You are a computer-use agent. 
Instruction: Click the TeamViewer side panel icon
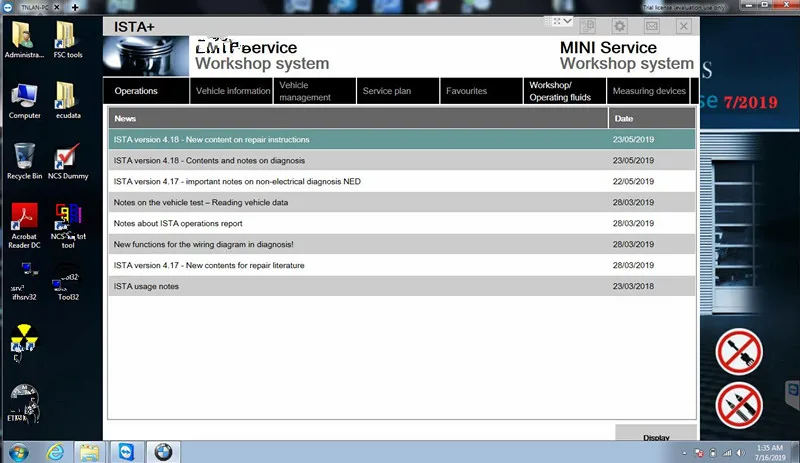coord(793,391)
